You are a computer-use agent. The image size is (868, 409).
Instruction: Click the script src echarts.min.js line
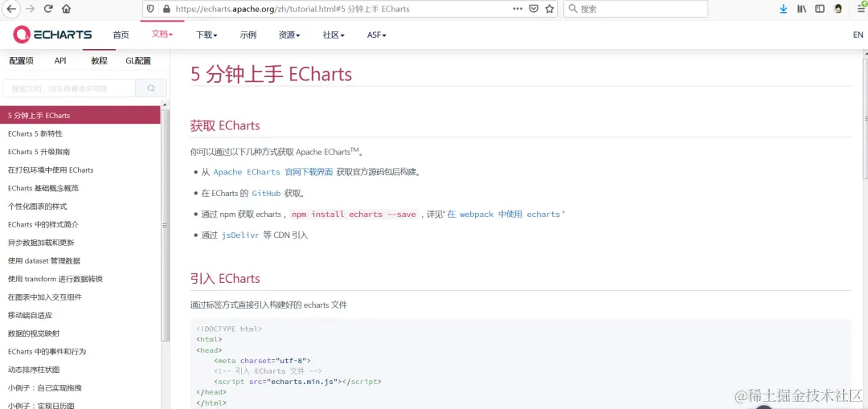[298, 382]
